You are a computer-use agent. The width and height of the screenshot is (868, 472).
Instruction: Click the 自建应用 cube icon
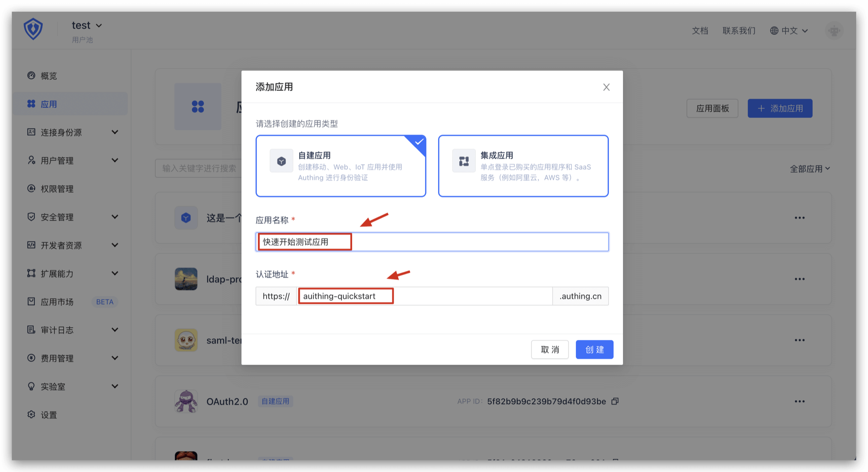(281, 161)
